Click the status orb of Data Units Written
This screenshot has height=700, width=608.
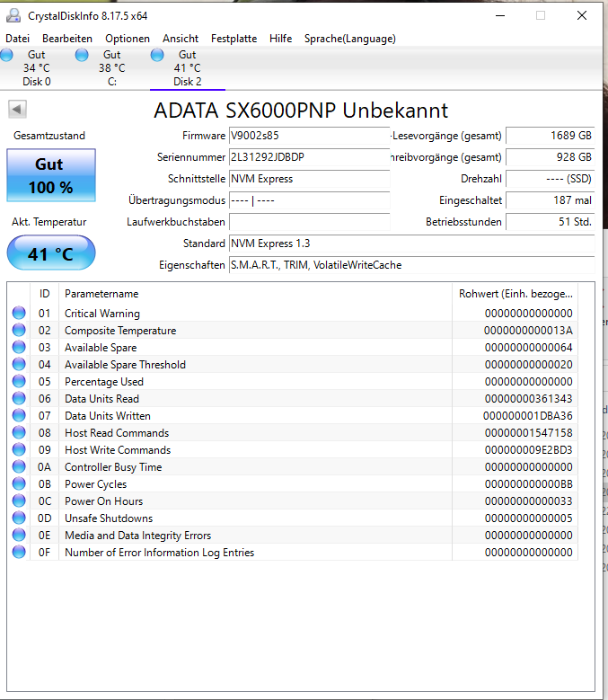[x=19, y=415]
